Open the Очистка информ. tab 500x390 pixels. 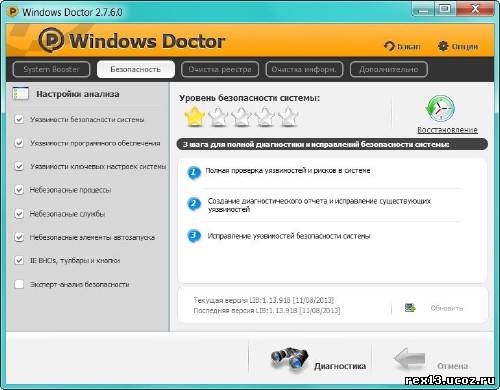[x=304, y=69]
